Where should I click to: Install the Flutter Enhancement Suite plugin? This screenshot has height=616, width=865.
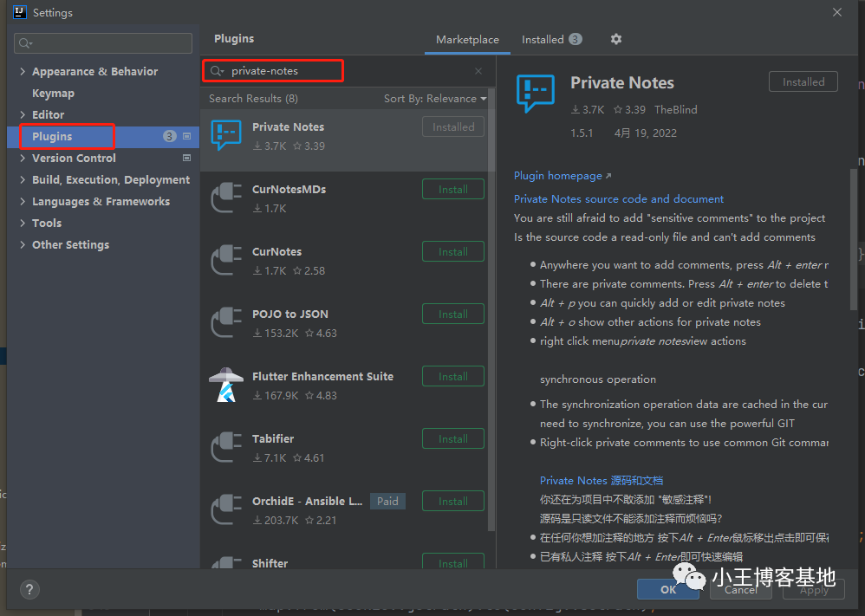coord(453,376)
